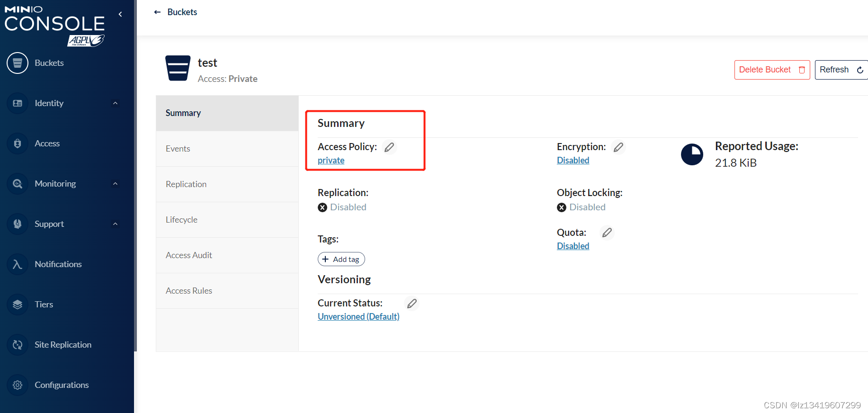Open the Lifecycle tab

(x=181, y=220)
